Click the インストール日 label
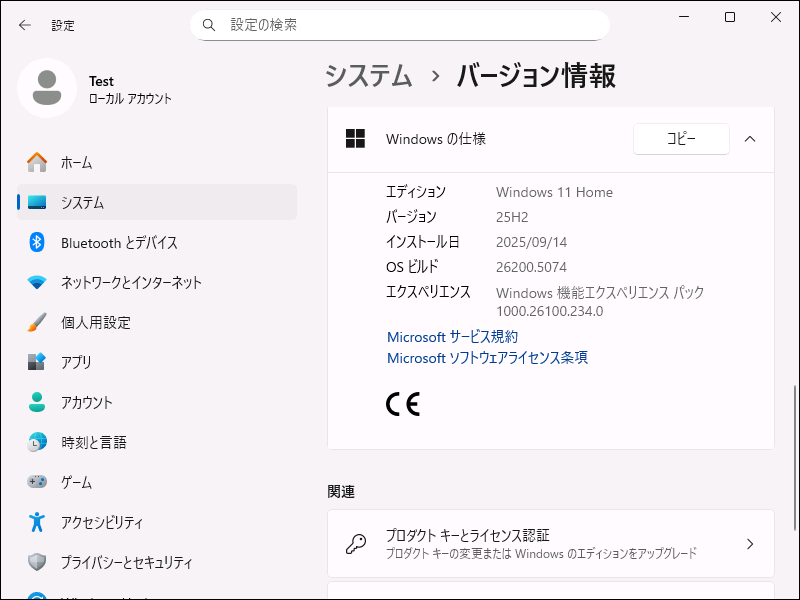 423,242
